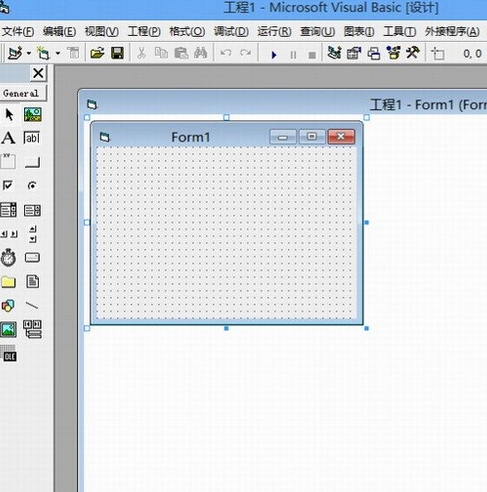Open the 运行(R) menu
The image size is (487, 492).
click(x=274, y=32)
